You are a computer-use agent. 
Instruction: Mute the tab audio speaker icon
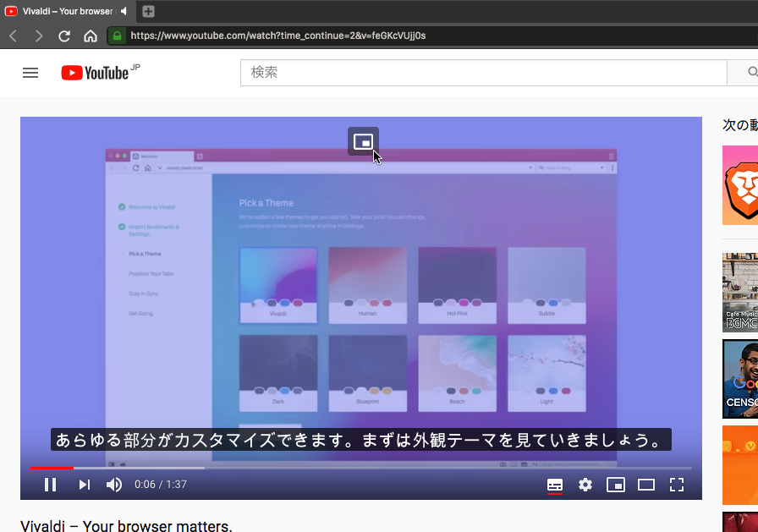[124, 11]
